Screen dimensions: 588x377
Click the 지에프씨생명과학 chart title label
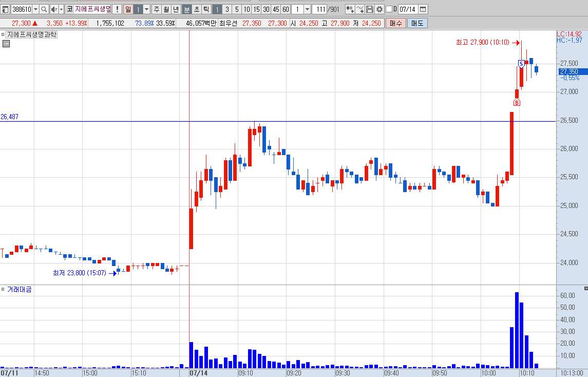click(31, 34)
